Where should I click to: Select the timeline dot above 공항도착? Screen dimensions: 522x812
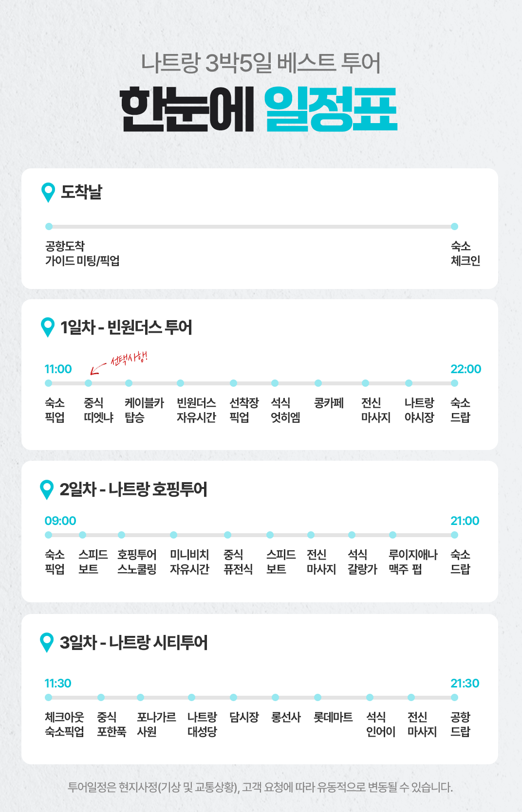[49, 226]
